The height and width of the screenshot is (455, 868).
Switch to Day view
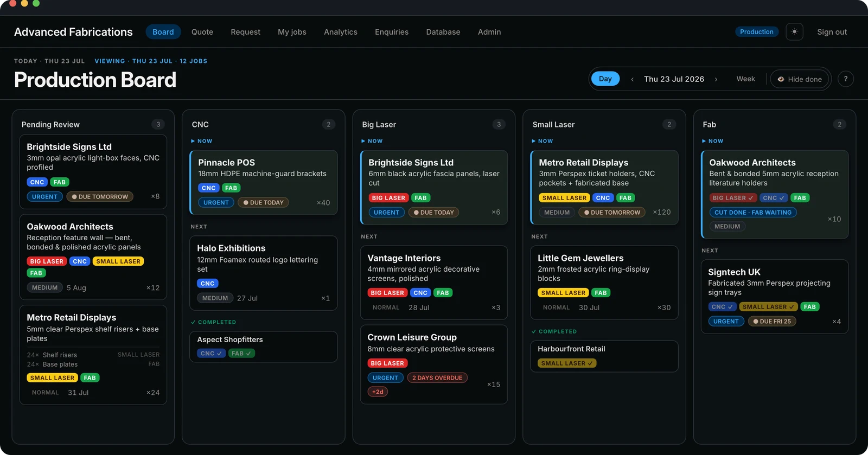[x=605, y=79]
